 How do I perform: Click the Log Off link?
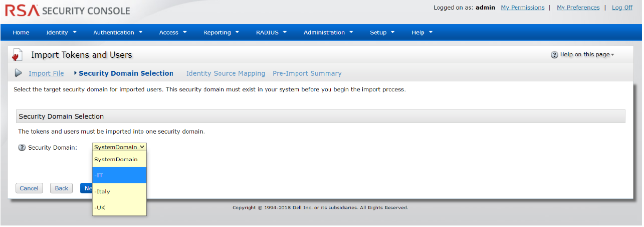point(622,8)
